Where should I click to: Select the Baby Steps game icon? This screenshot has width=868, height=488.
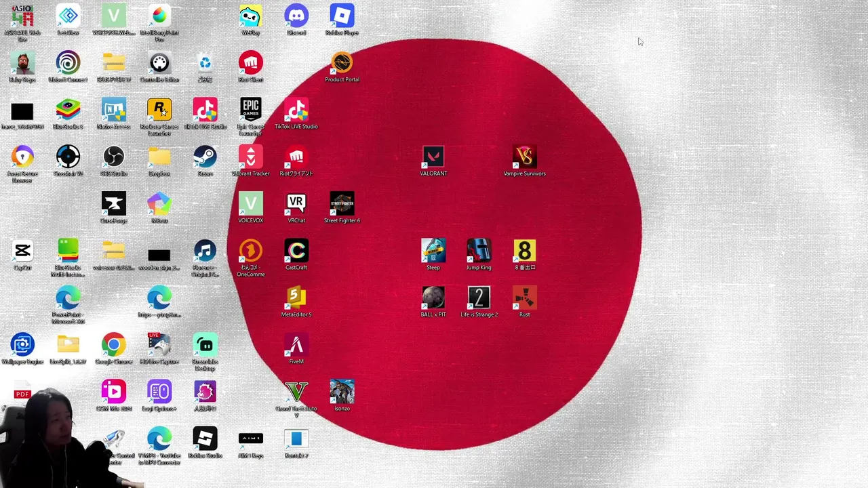22,63
